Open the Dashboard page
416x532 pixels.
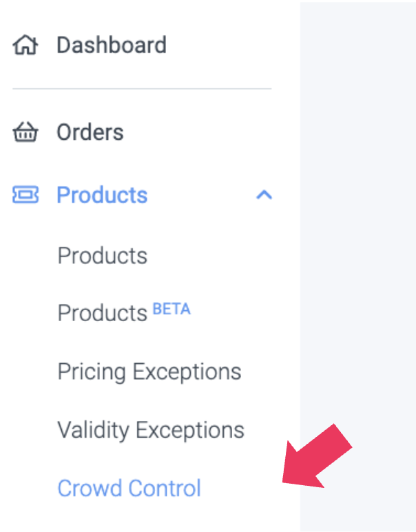coord(111,45)
